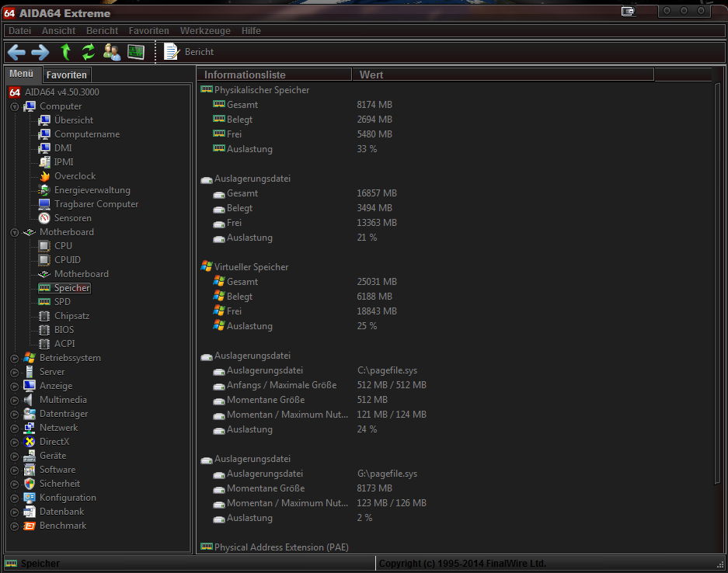The image size is (728, 573).
Task: Select ACPI in the tree
Action: pos(64,344)
